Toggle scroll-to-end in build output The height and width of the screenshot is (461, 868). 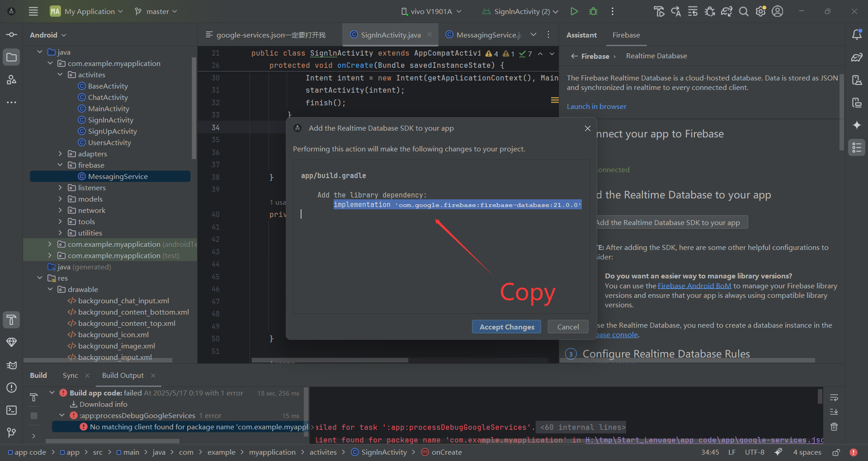tap(834, 412)
